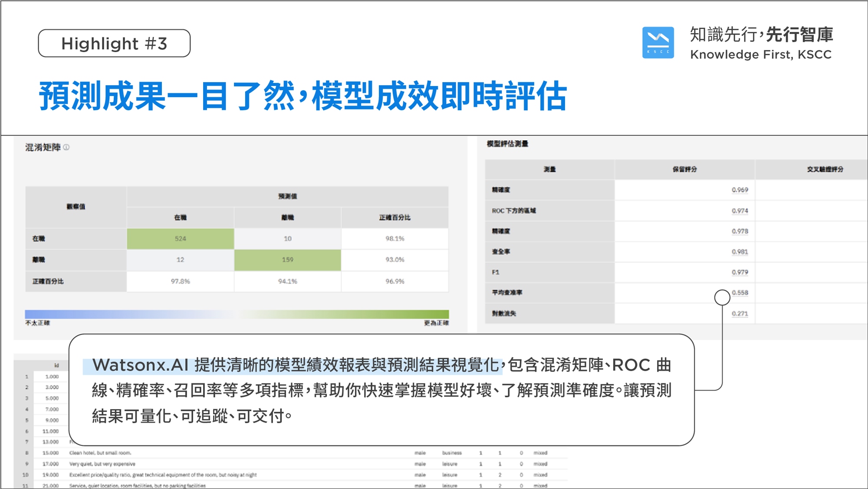
Task: Click the ROC 下方的區域 metric row
Action: coord(514,211)
